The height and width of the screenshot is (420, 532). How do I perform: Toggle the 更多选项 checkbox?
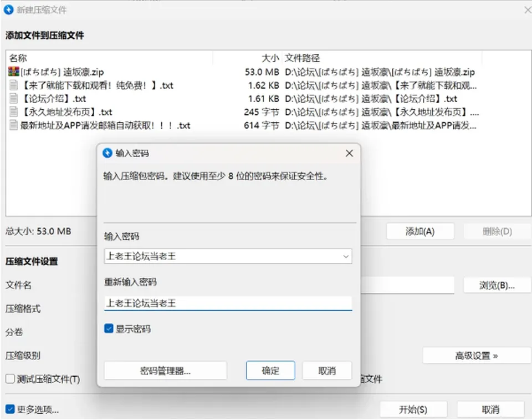[10, 409]
